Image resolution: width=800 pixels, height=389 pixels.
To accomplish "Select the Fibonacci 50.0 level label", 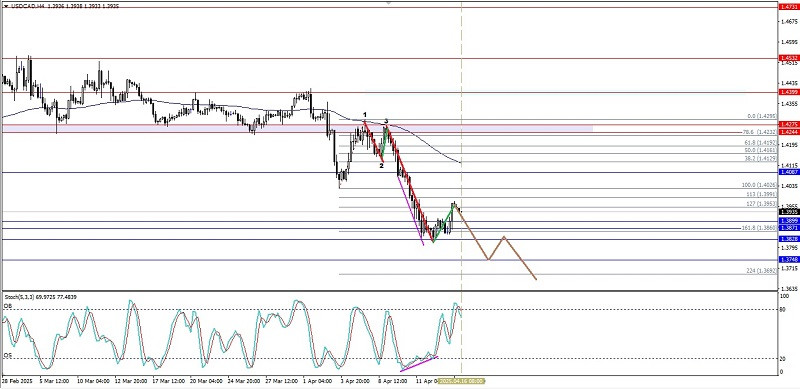I will [x=760, y=150].
